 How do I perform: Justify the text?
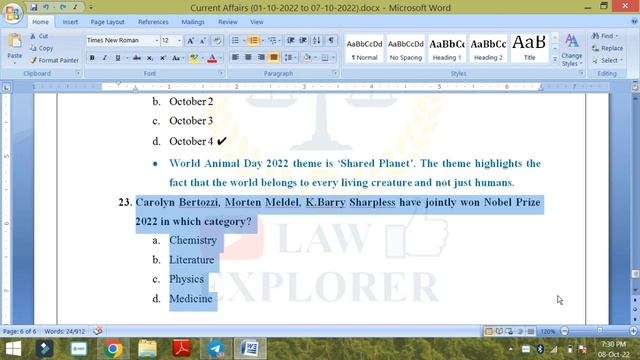click(x=274, y=58)
